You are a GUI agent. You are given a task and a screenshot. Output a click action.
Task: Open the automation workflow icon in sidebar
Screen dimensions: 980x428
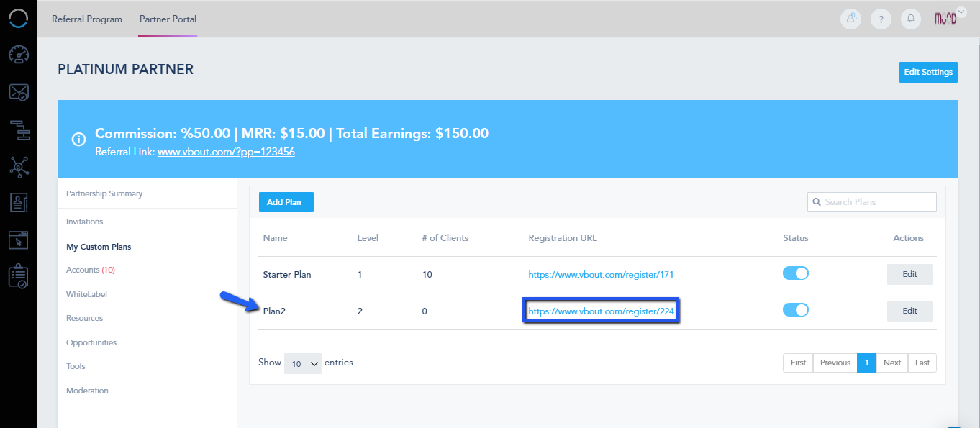(x=19, y=131)
